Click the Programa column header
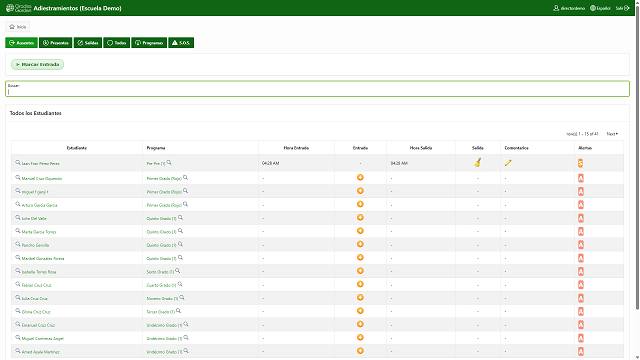This screenshot has width=640, height=360. pos(156,148)
